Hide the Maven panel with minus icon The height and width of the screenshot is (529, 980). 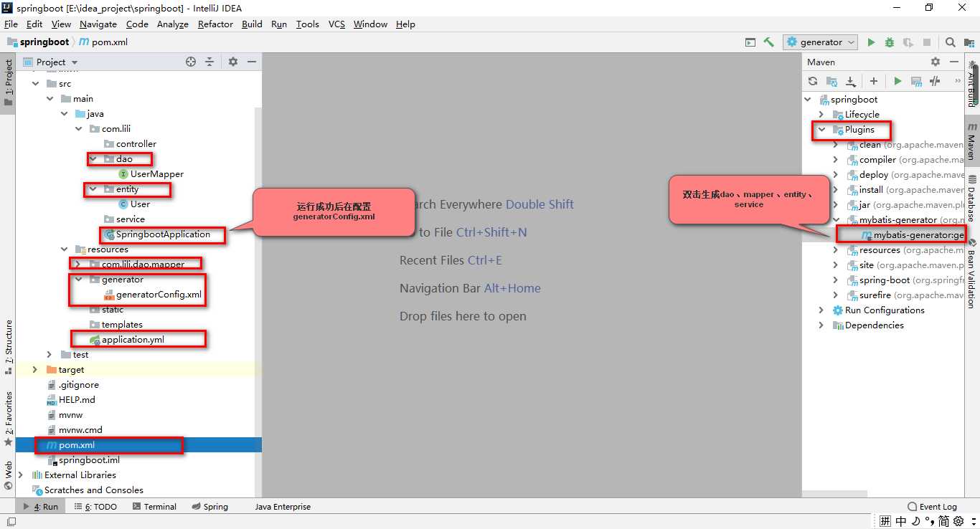tap(953, 62)
